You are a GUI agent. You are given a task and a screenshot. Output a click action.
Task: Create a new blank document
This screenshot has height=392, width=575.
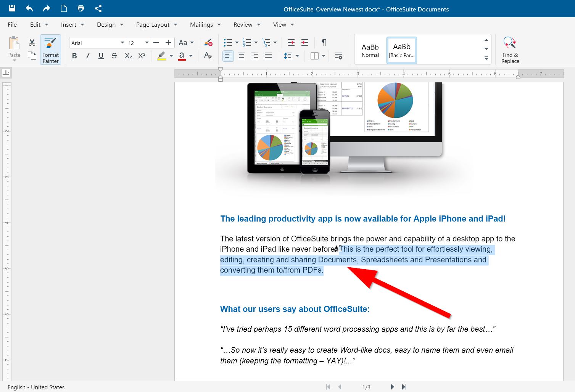[64, 8]
